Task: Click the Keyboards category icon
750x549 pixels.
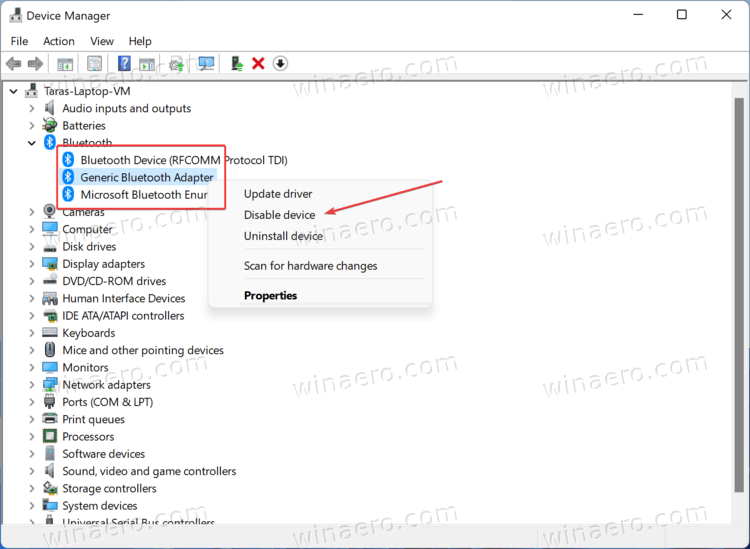Action: 50,332
